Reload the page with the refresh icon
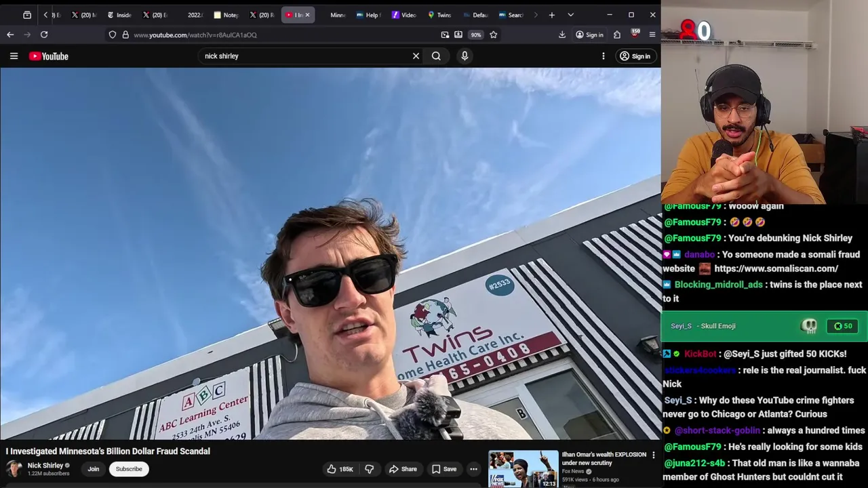The image size is (868, 488). click(x=44, y=35)
